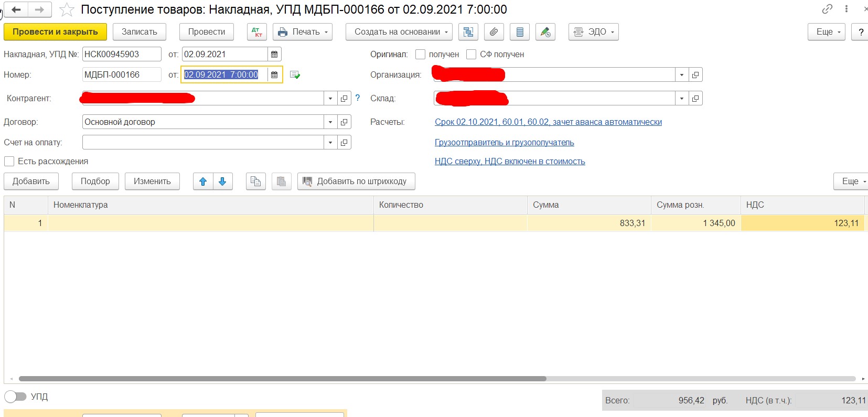Tick the Есть расхождения checkbox

9,162
